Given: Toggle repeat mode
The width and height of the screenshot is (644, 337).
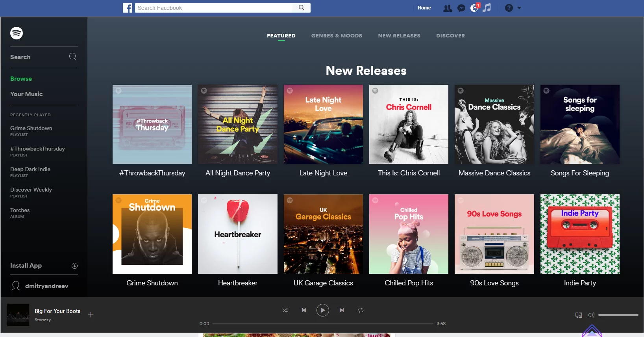Looking at the screenshot, I should [360, 310].
